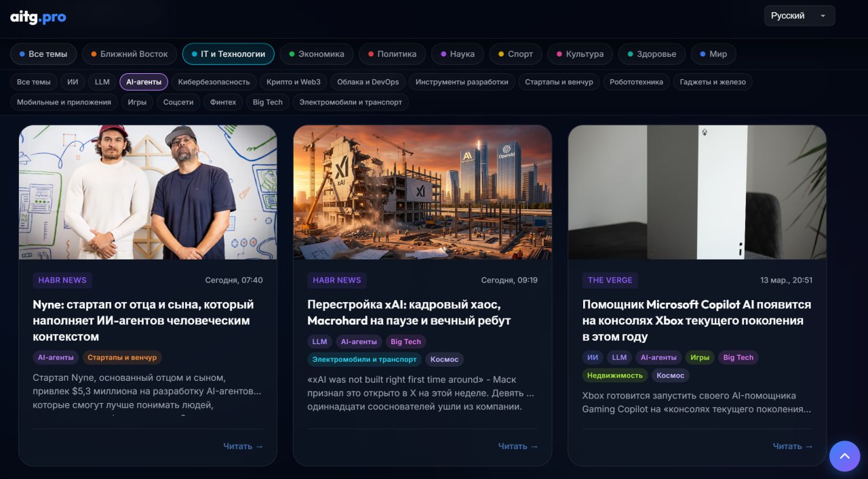Click the Космос tag under the xAI headline

(444, 359)
